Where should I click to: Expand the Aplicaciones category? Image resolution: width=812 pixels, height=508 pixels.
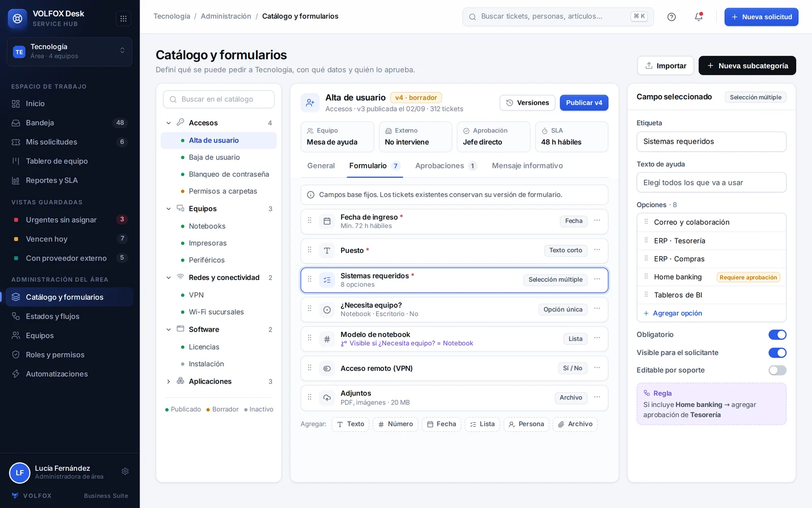point(168,382)
